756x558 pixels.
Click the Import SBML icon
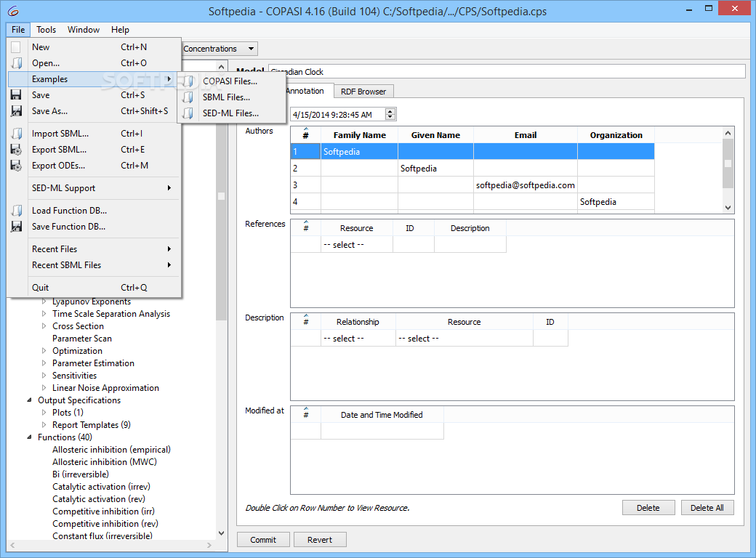[17, 134]
